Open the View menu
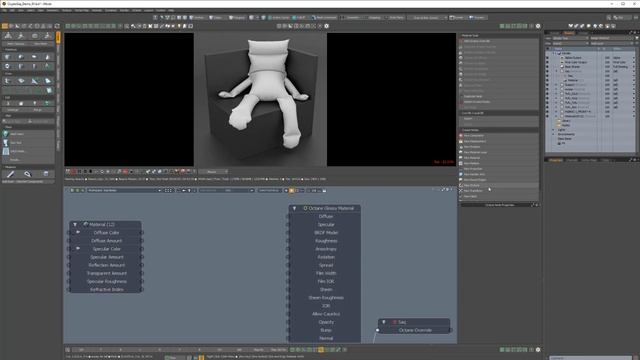 [21, 10]
